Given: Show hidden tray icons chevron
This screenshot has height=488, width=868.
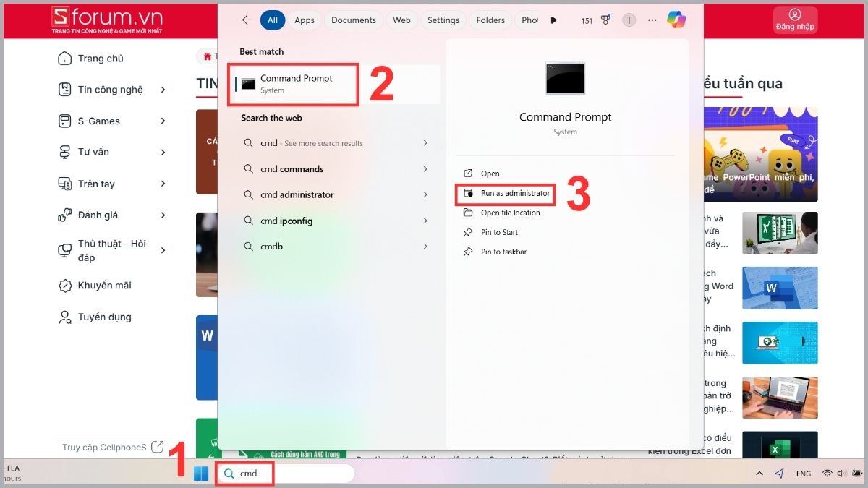Looking at the screenshot, I should [x=759, y=474].
